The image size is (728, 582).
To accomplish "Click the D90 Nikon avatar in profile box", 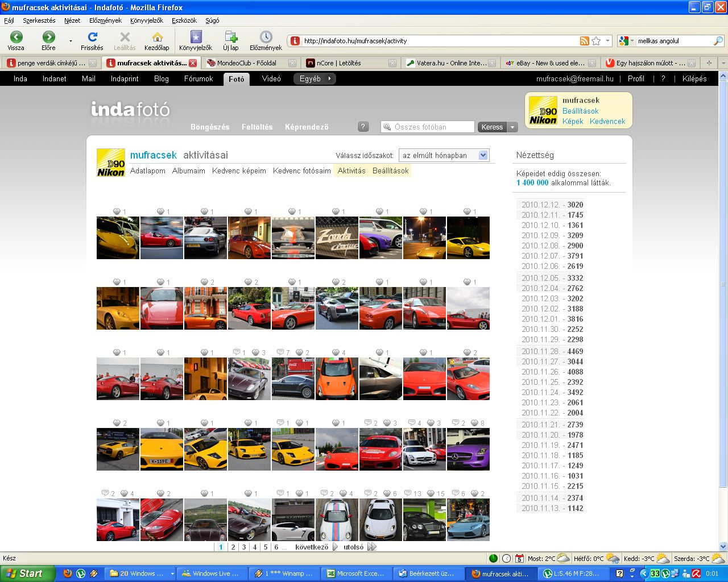I will pyautogui.click(x=543, y=110).
